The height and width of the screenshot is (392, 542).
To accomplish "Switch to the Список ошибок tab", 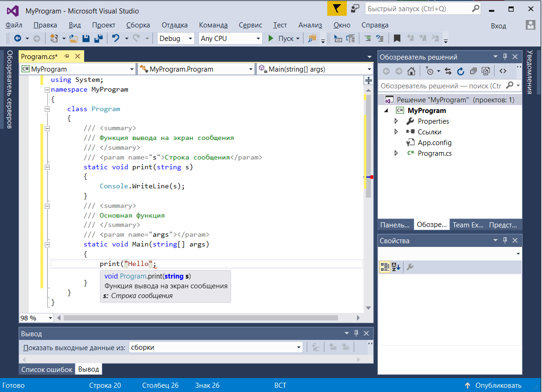I will tap(46, 369).
